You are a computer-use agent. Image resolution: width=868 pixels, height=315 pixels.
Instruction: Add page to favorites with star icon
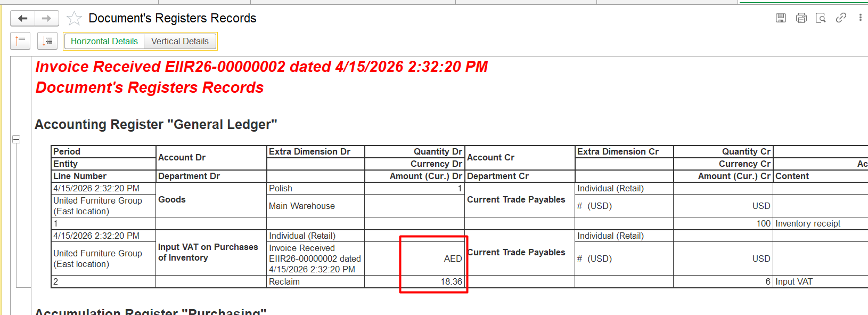coord(74,19)
